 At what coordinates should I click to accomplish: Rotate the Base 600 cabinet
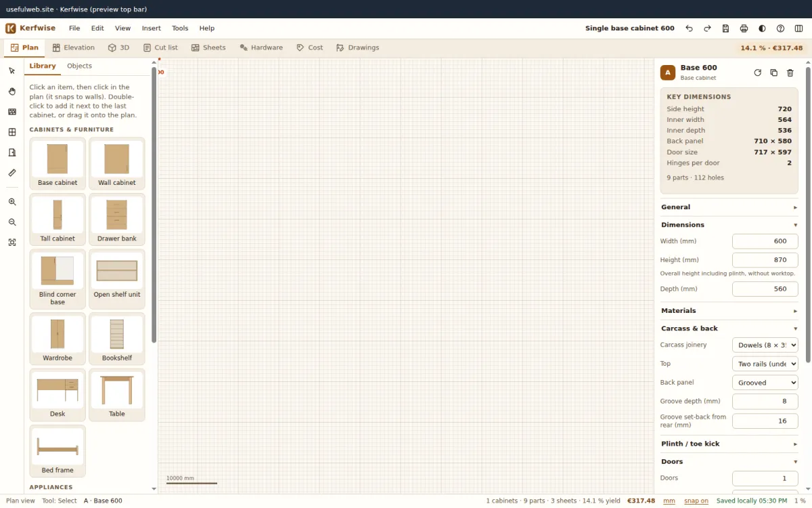pyautogui.click(x=758, y=72)
